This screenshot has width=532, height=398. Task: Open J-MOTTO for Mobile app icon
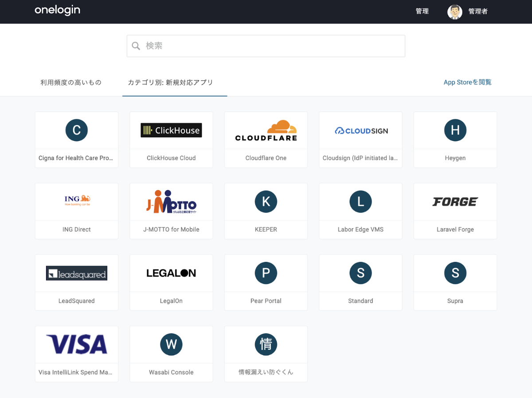(x=171, y=202)
